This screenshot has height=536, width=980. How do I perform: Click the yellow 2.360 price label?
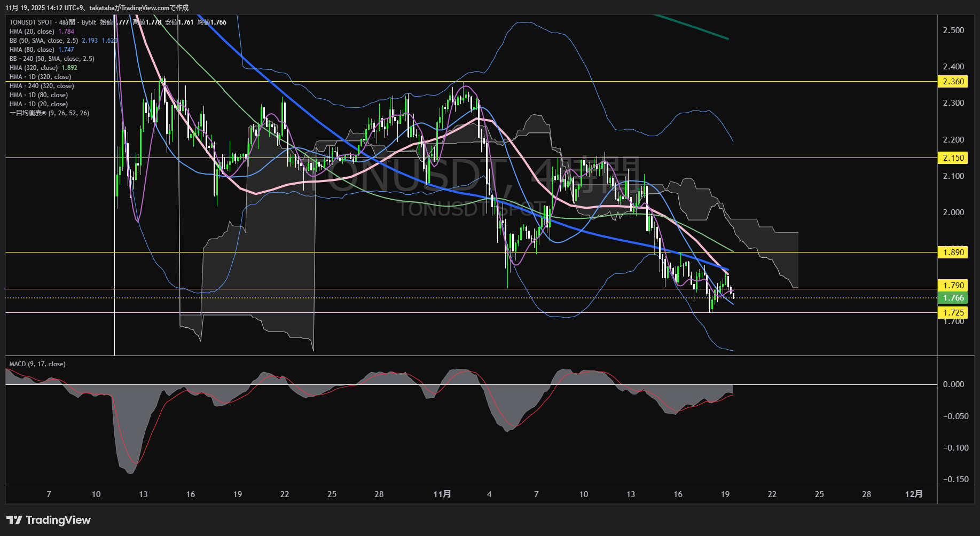(953, 82)
